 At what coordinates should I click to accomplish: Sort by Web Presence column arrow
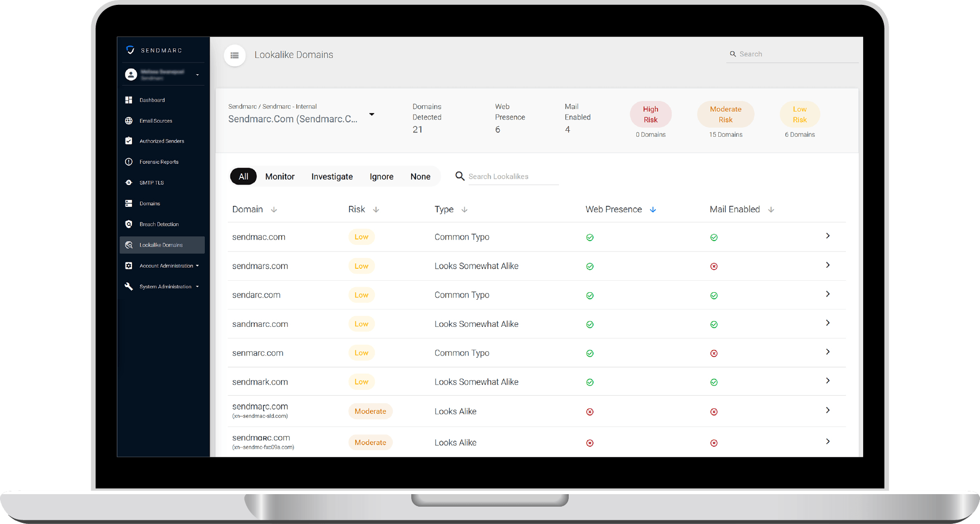tap(653, 210)
